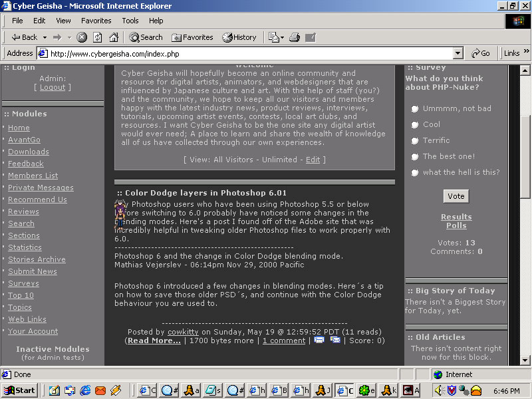This screenshot has height=399, width=532.
Task: Open the Tools menu
Action: (x=130, y=21)
